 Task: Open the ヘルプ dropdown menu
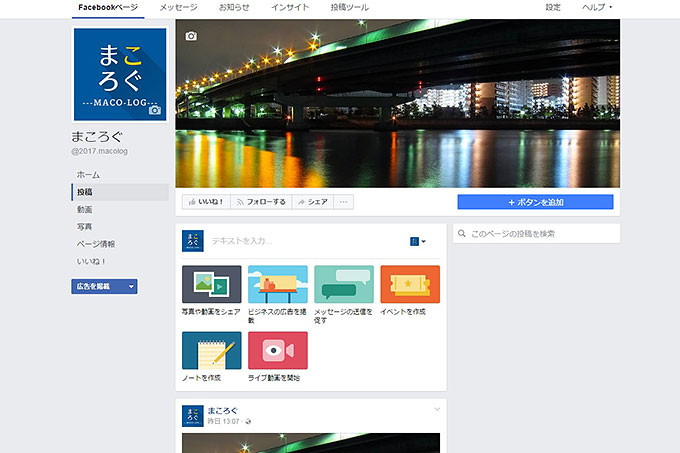(597, 7)
